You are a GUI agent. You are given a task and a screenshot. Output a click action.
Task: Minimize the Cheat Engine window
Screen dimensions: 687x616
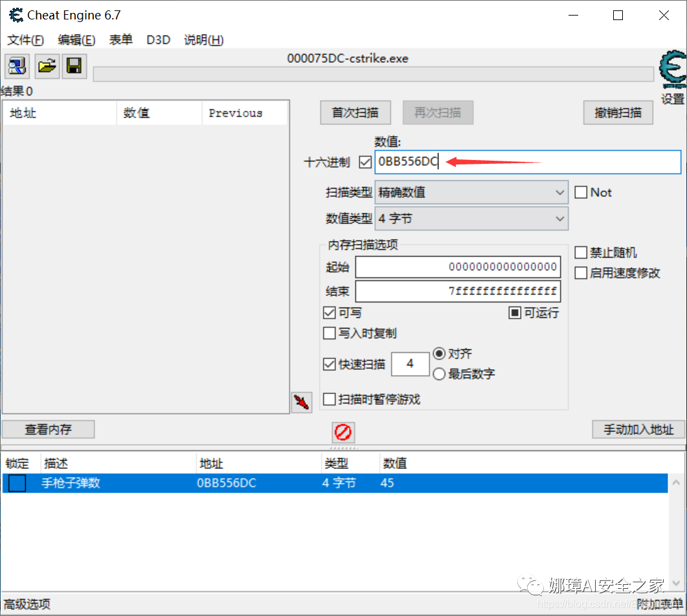coord(573,16)
